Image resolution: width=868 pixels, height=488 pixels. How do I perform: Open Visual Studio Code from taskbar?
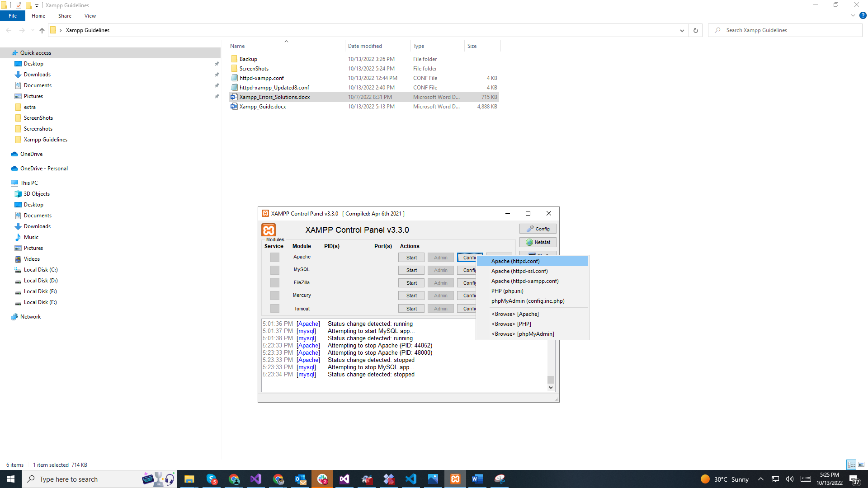click(x=411, y=479)
